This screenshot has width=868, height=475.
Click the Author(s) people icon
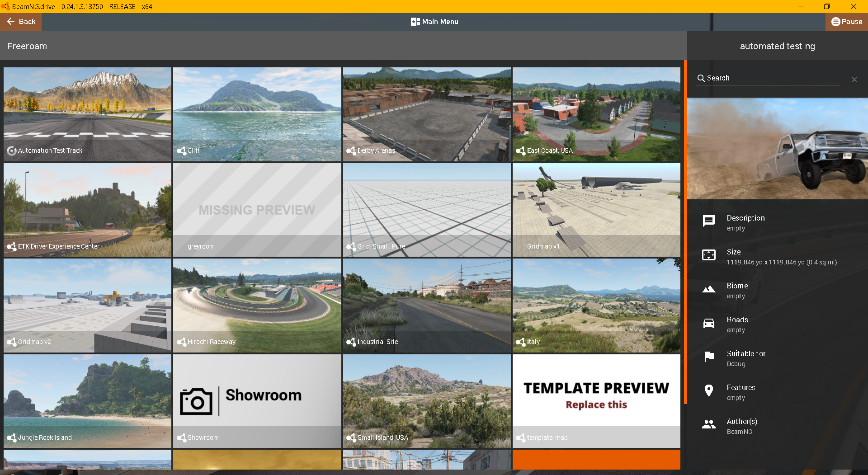[708, 424]
